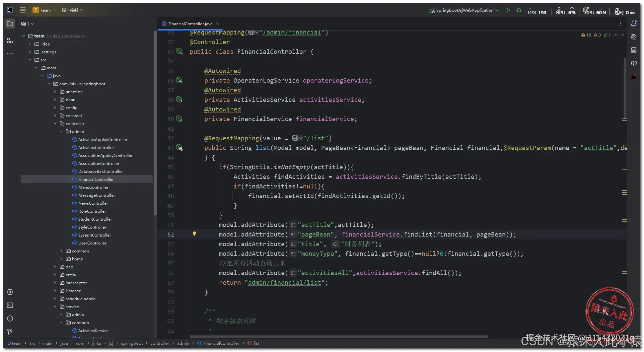Select ActivitiesService in project tree
This screenshot has height=352, width=644.
click(93, 330)
